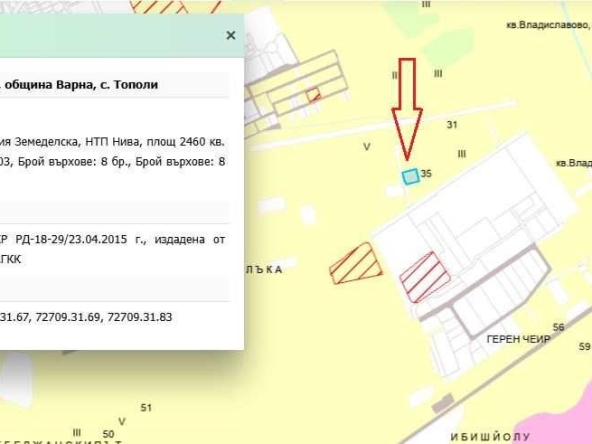Click the община Варна, с. Тополи heading
Viewport: 592px width, 444px height.
[81, 84]
